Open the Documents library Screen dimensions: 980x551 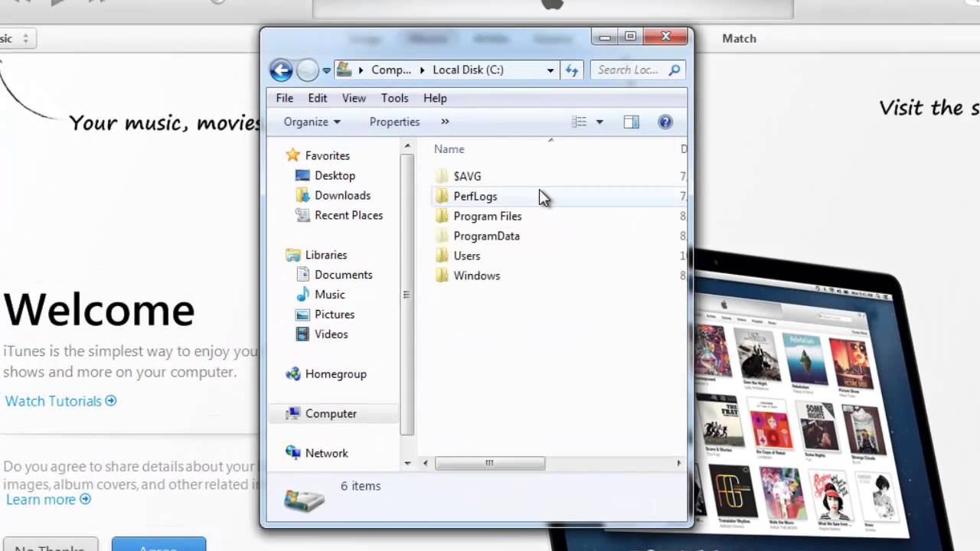[343, 275]
